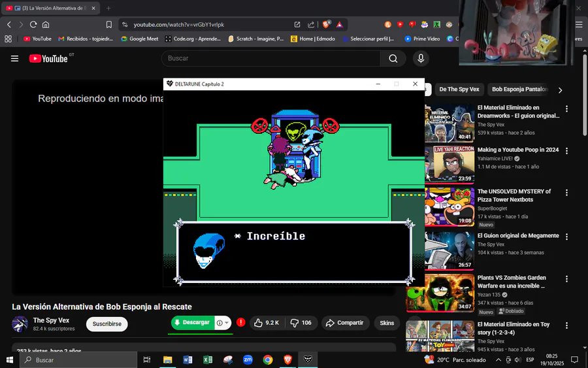Open the browser home page
The width and height of the screenshot is (588, 368).
[x=46, y=24]
